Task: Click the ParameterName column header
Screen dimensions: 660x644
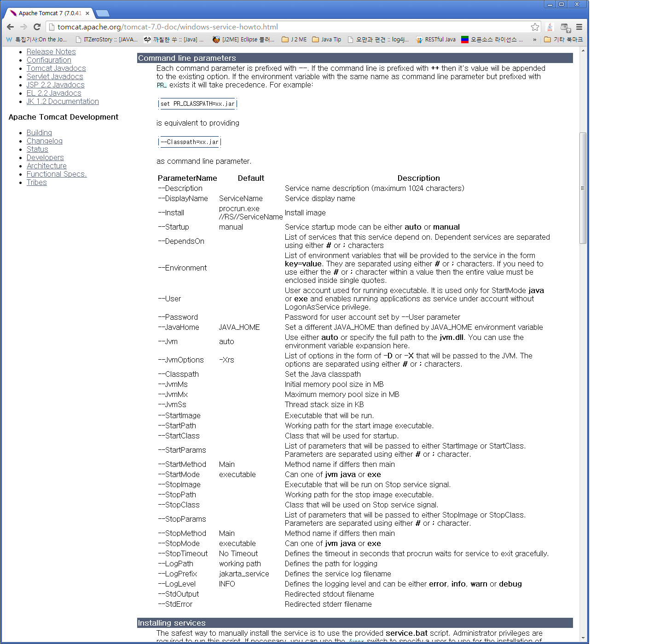Action: tap(187, 178)
